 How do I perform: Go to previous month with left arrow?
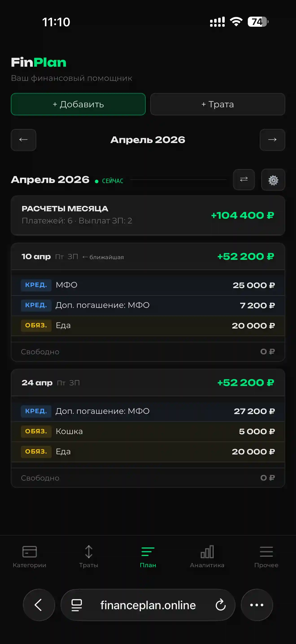[x=24, y=140]
